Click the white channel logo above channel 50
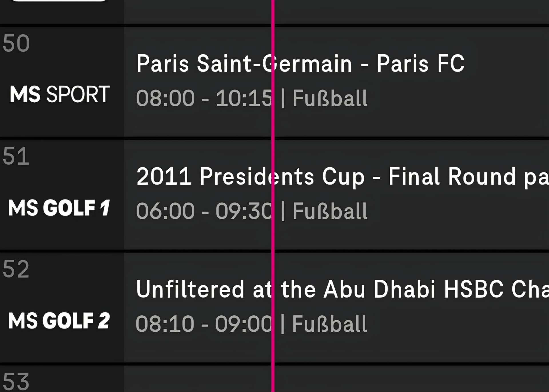Image resolution: width=549 pixels, height=392 pixels. coord(59,1)
